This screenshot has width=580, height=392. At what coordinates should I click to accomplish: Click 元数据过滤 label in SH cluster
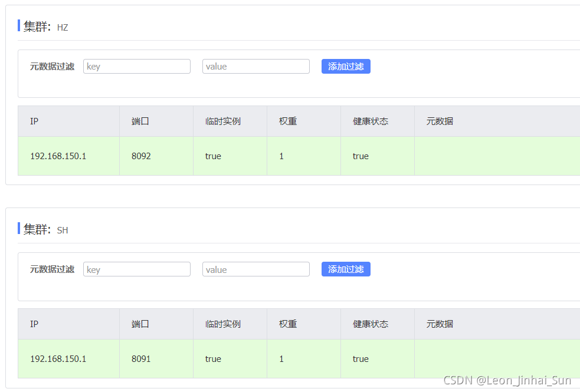[x=52, y=269]
